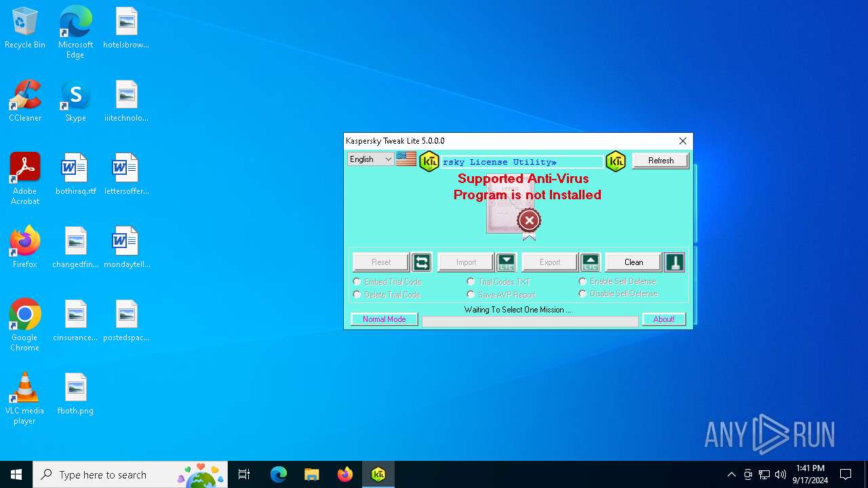Open the Windows Start menu

[16, 474]
